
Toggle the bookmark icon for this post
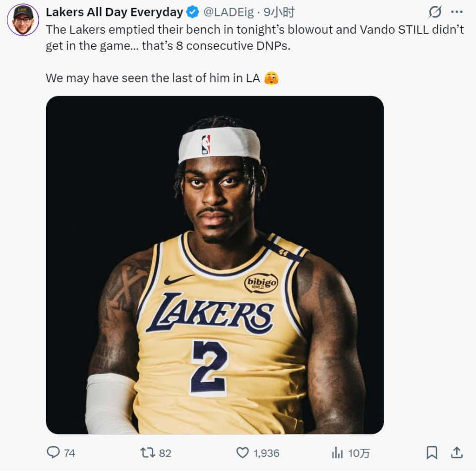pos(432,452)
